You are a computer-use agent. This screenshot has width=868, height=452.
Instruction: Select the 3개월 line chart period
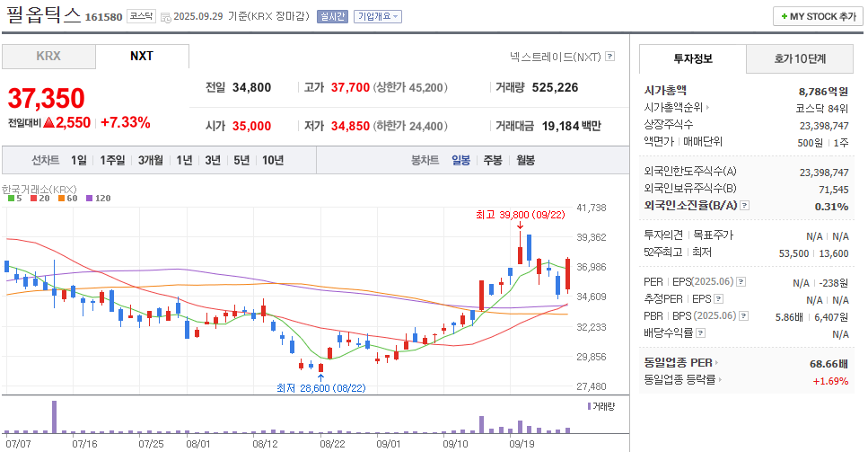coord(151,160)
